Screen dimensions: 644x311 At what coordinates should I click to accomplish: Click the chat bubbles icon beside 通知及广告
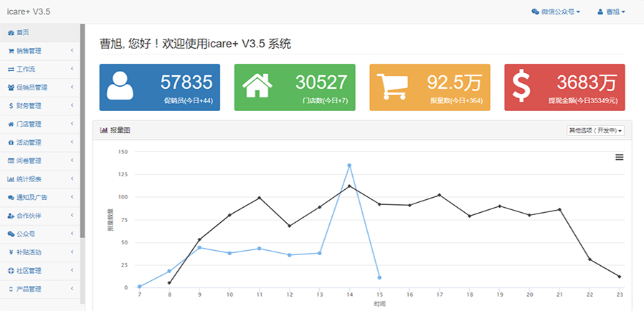tap(11, 197)
